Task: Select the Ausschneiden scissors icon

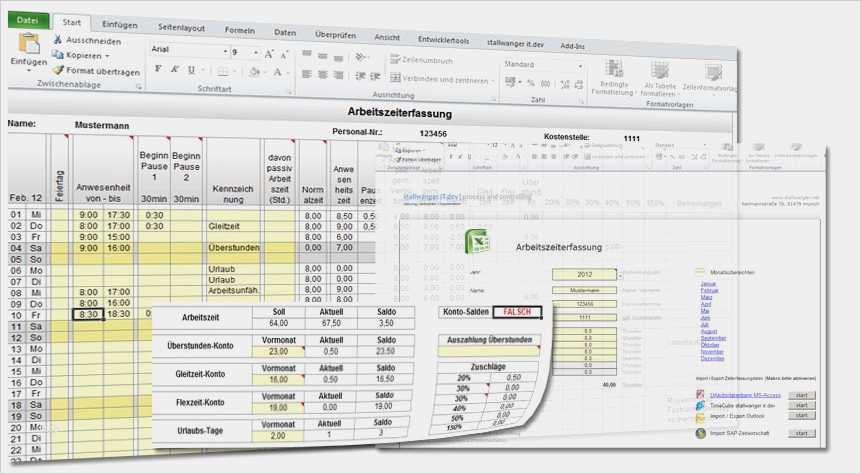Action: 58,40
